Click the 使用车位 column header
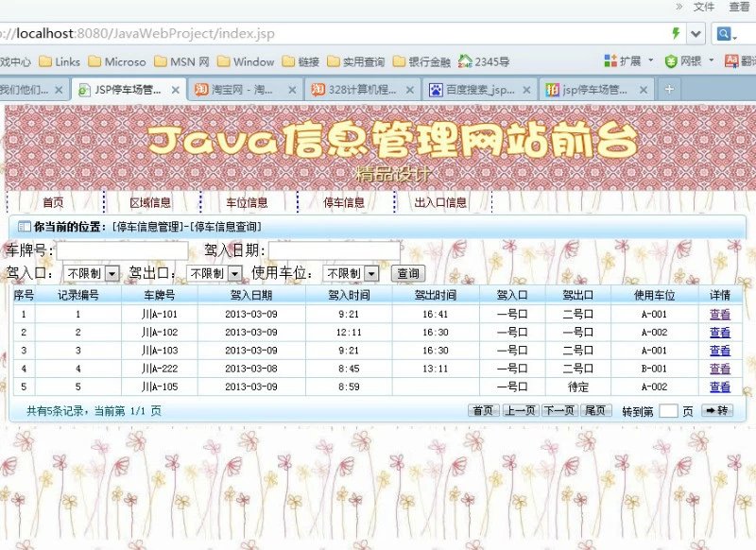This screenshot has height=550, width=756. [654, 295]
